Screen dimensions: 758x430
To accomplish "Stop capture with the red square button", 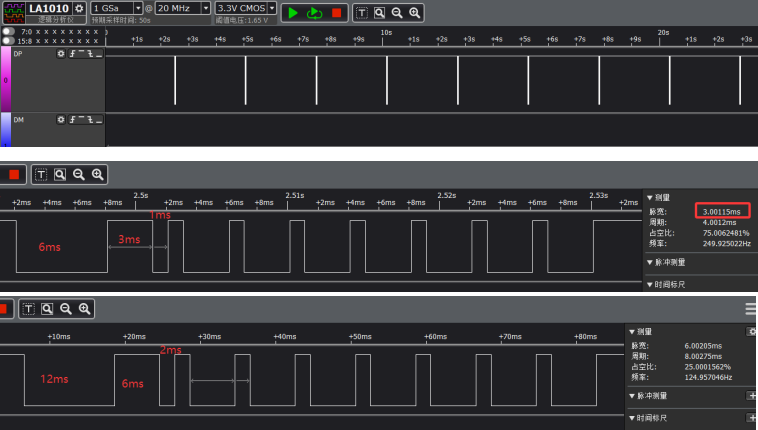I will pyautogui.click(x=336, y=13).
